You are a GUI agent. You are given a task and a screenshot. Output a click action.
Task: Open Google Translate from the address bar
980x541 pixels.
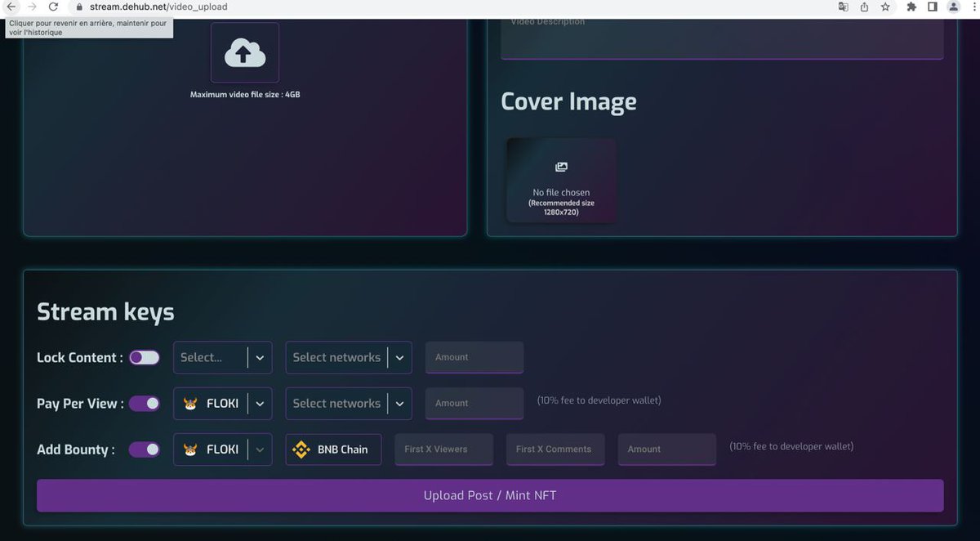pos(842,7)
